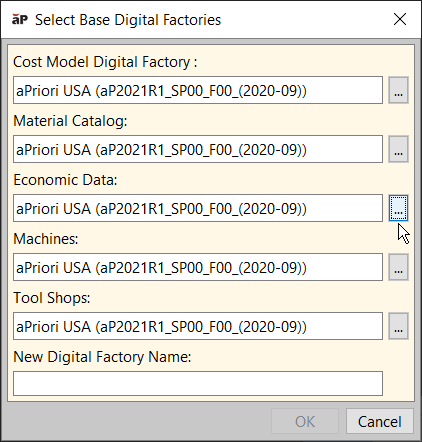Click the aPriori logo icon in title bar
The width and height of the screenshot is (422, 442).
coord(20,19)
